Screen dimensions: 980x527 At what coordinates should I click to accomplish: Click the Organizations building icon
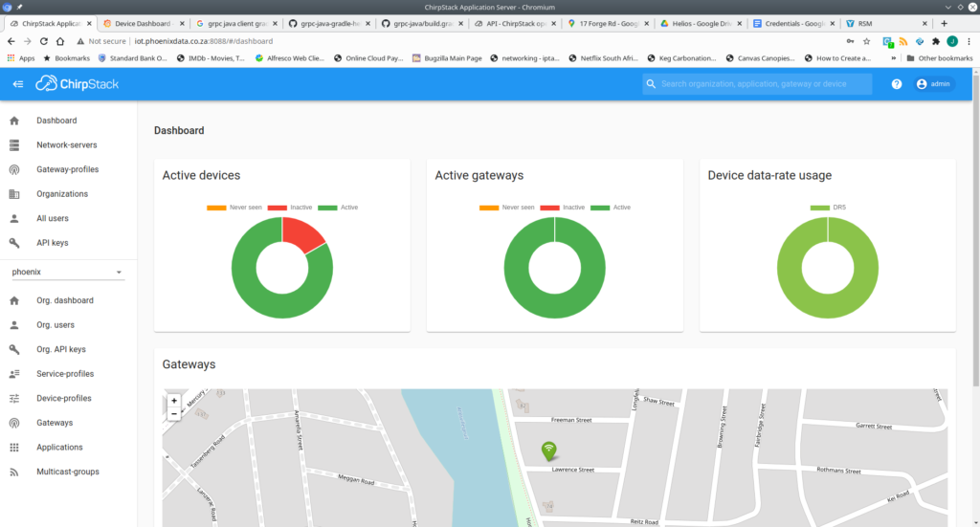tap(14, 194)
